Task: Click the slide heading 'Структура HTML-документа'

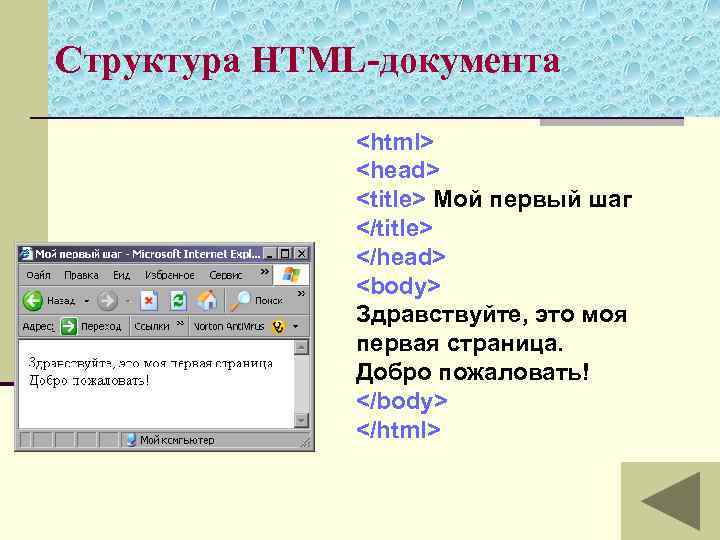Action: coord(307,61)
